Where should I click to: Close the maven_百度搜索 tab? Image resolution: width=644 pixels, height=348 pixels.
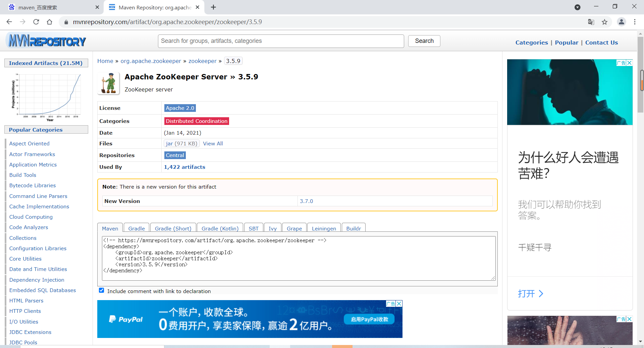click(97, 7)
